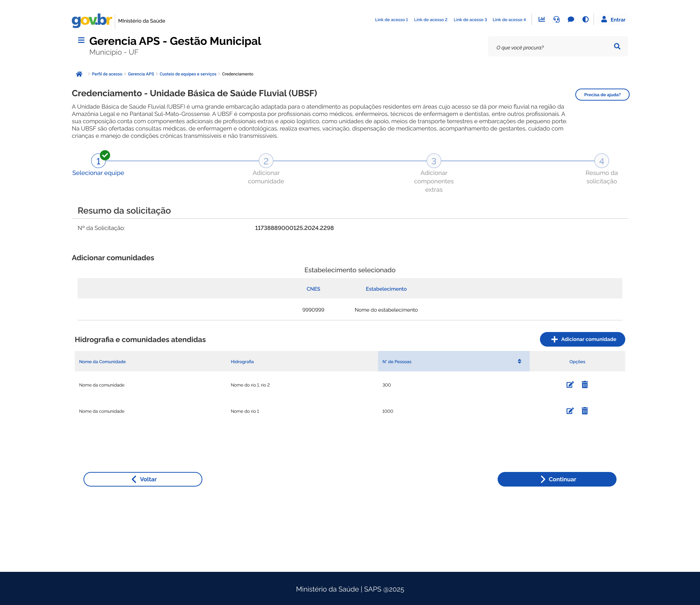Image resolution: width=700 pixels, height=605 pixels.
Task: Click the gov.br logo
Action: (x=92, y=20)
